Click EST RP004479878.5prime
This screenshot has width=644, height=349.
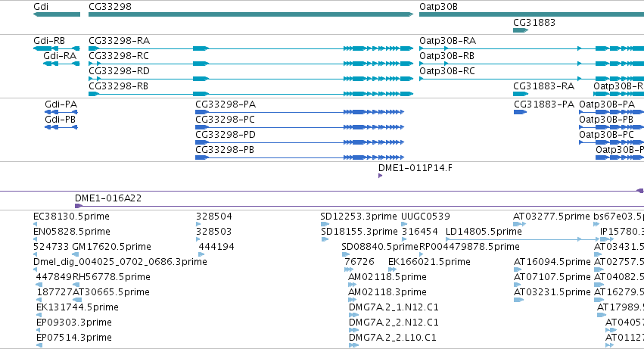click(469, 247)
